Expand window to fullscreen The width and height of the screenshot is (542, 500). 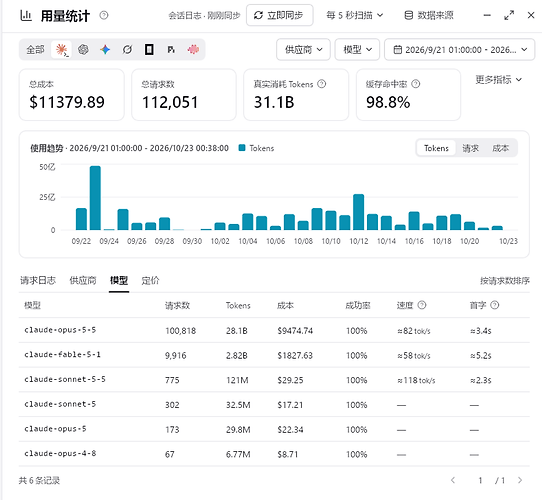[x=509, y=15]
